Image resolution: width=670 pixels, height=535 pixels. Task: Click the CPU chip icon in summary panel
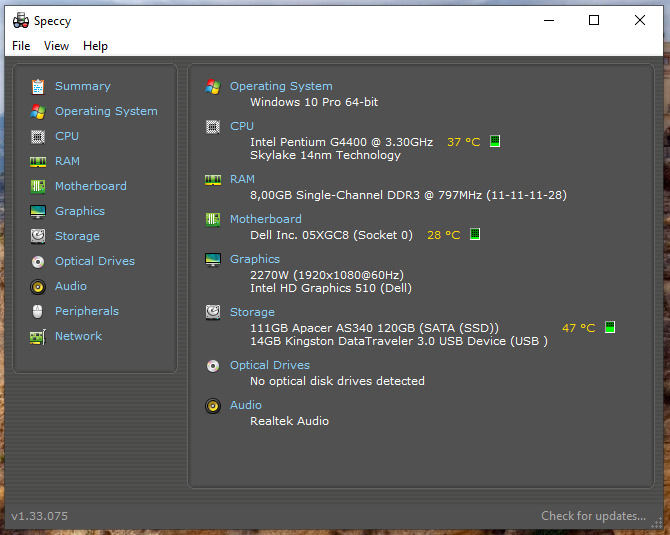pos(213,127)
